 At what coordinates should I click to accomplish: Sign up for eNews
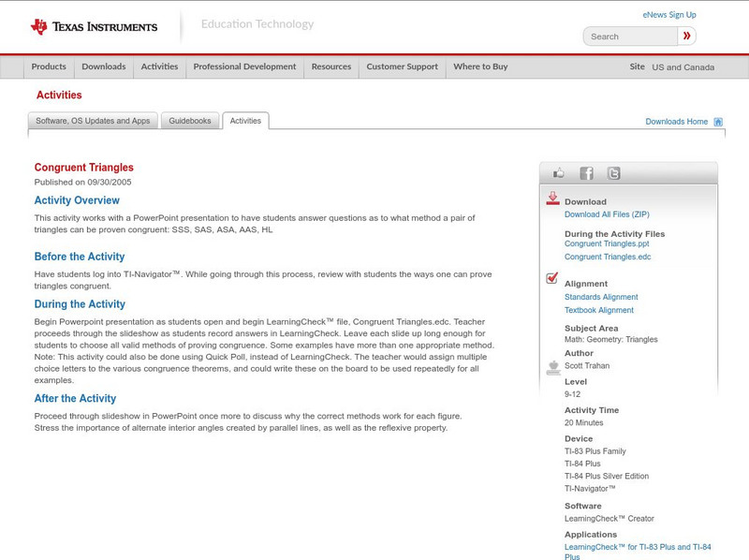(x=668, y=14)
